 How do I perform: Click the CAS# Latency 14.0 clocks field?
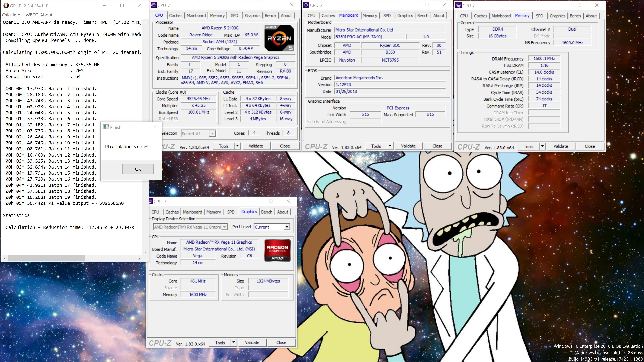[544, 72]
